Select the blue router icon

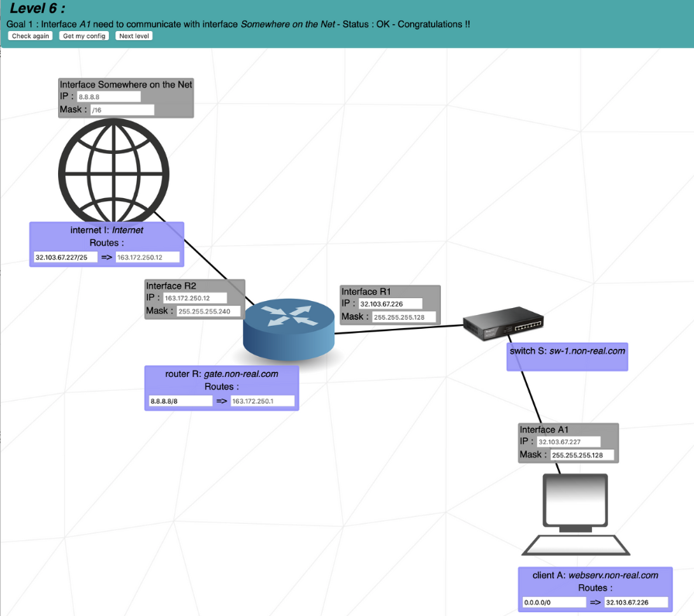[x=289, y=329]
